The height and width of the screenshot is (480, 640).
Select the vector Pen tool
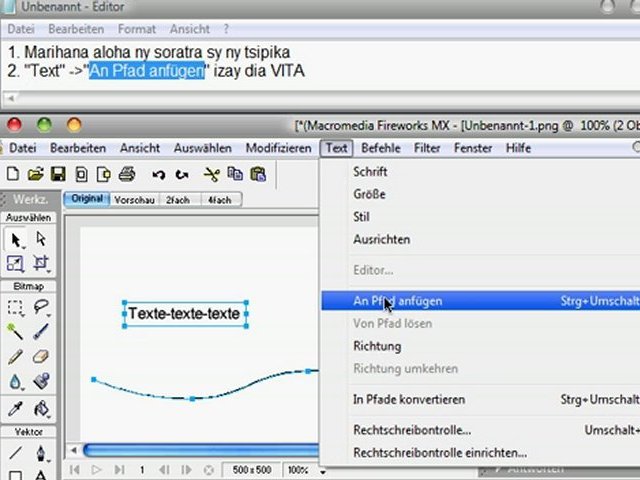[x=41, y=454]
